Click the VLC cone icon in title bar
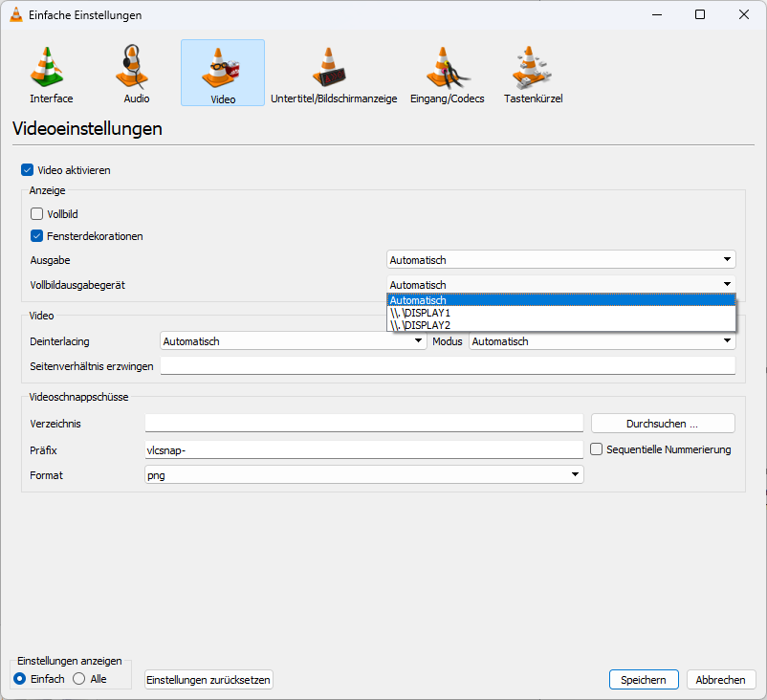 coord(16,14)
